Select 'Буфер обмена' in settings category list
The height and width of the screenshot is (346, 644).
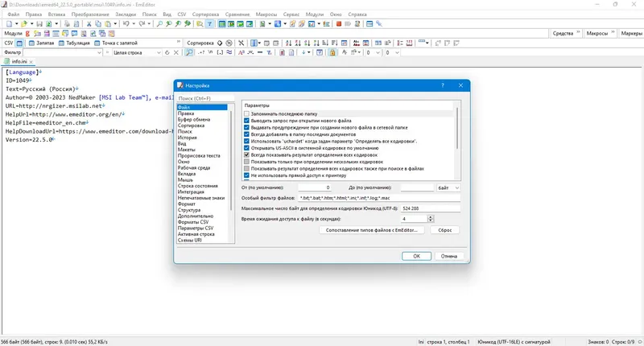point(194,119)
